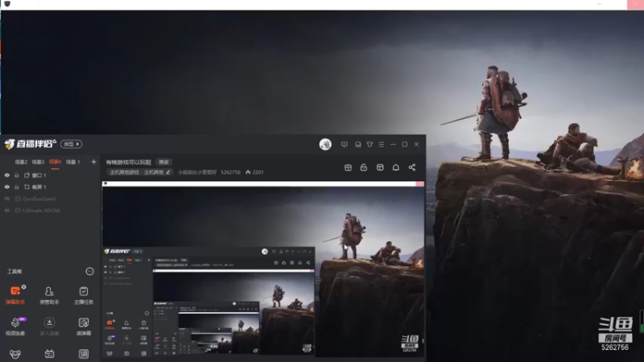This screenshot has height=362, width=644.
Task: Open the 房管助手 tool
Action: [x=49, y=295]
